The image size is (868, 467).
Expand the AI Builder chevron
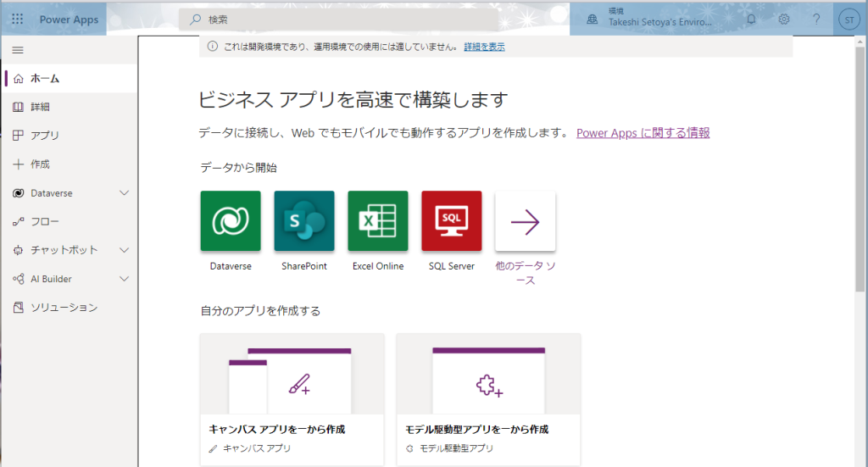(125, 279)
